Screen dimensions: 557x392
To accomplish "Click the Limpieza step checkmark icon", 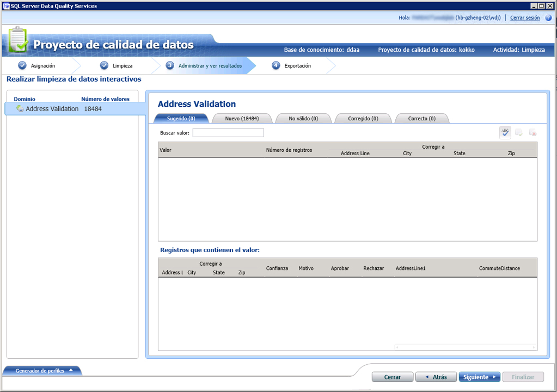I will pyautogui.click(x=103, y=64).
